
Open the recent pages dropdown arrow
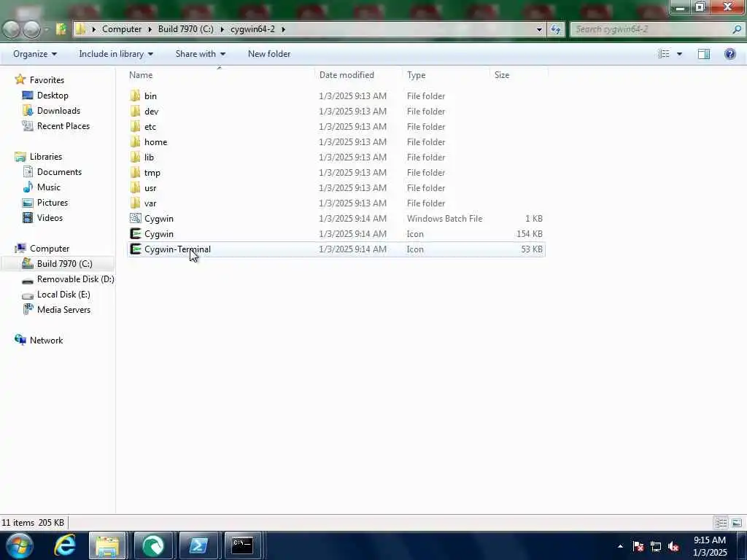click(x=47, y=29)
